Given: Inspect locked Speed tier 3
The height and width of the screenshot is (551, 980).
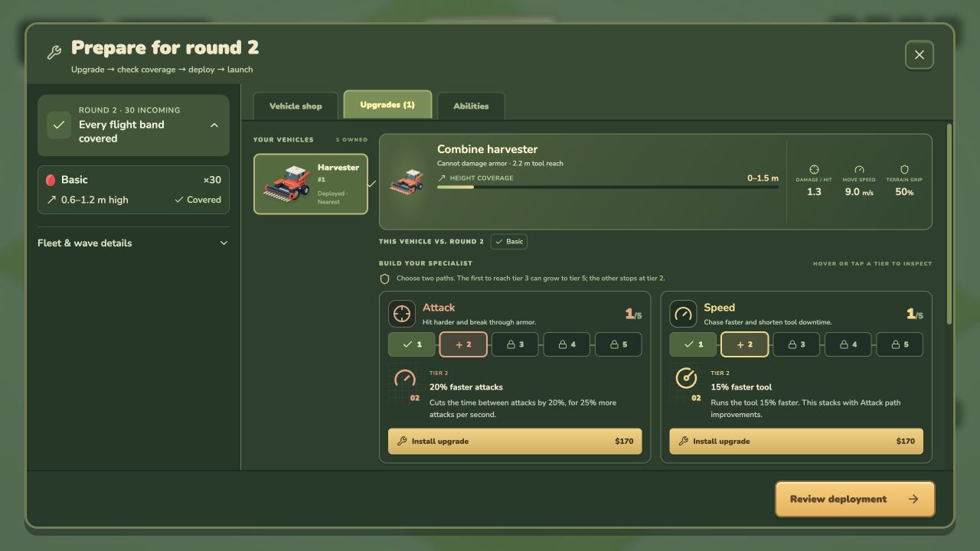Looking at the screenshot, I should (x=796, y=344).
